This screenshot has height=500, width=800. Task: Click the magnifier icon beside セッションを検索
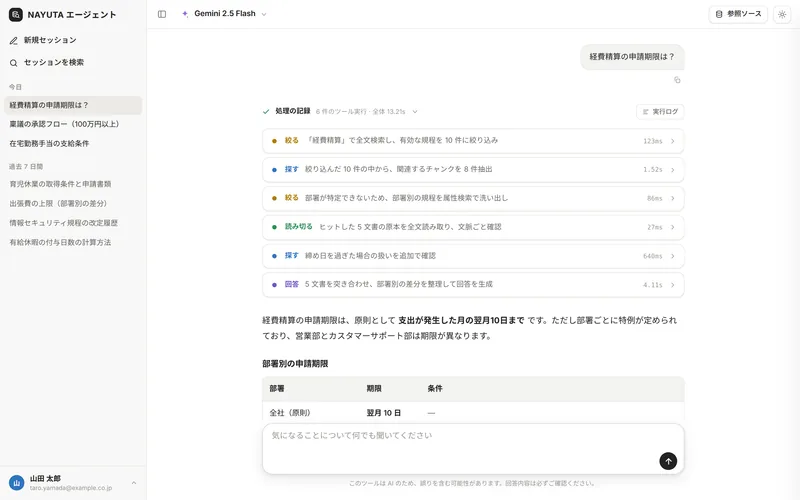pyautogui.click(x=14, y=63)
